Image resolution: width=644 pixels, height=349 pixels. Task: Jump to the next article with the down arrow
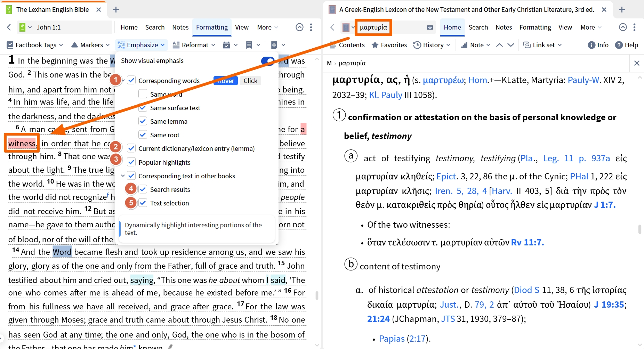pos(511,45)
